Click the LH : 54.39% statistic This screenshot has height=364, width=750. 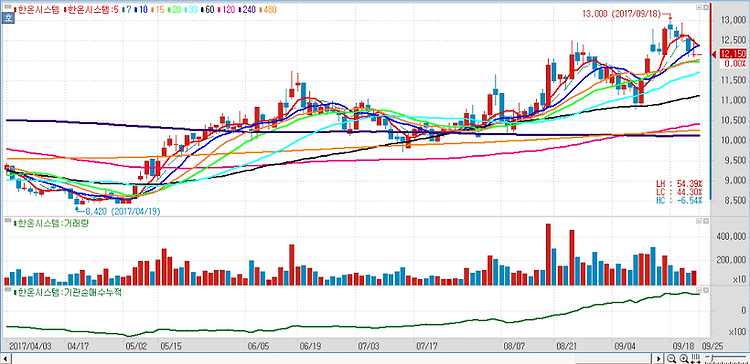point(679,184)
